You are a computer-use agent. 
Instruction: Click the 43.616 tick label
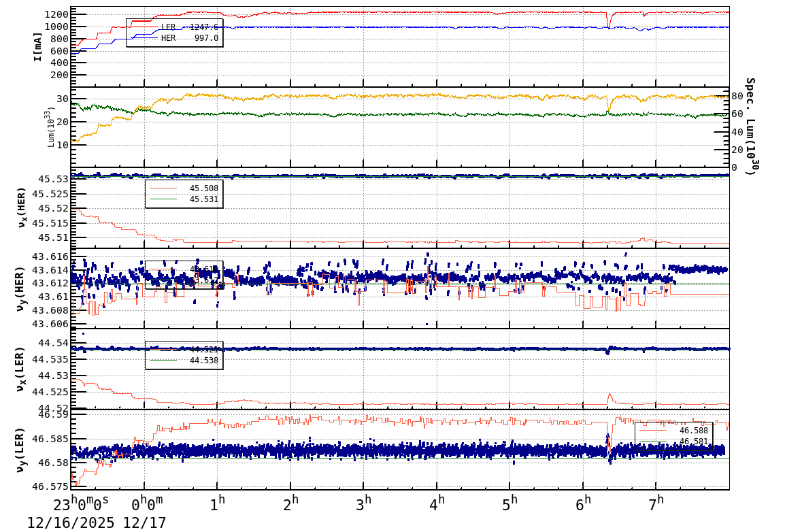(x=50, y=256)
